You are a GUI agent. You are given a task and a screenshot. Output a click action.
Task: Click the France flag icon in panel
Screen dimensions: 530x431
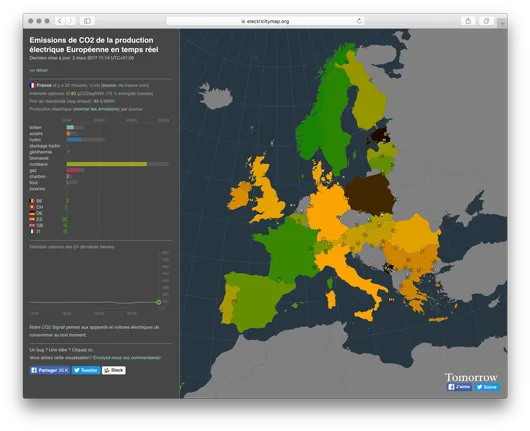(32, 85)
